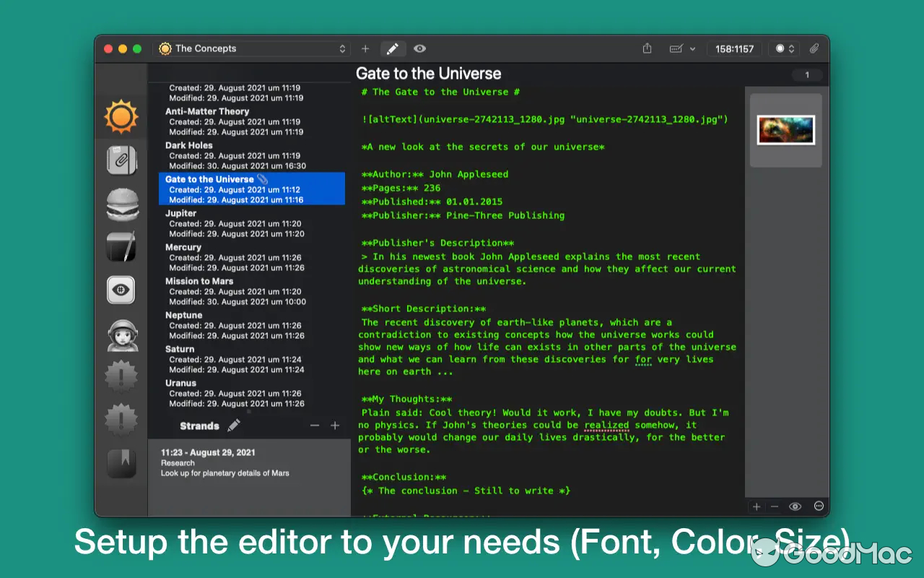Image resolution: width=924 pixels, height=578 pixels.
Task: Click the paperclip attachments icon in toolbar
Action: 814,48
